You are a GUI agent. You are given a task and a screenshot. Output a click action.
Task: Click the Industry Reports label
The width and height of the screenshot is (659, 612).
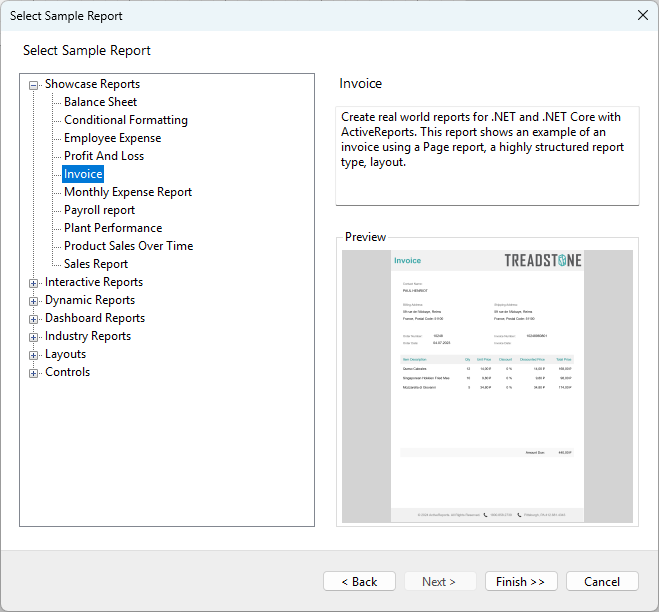[x=88, y=336]
